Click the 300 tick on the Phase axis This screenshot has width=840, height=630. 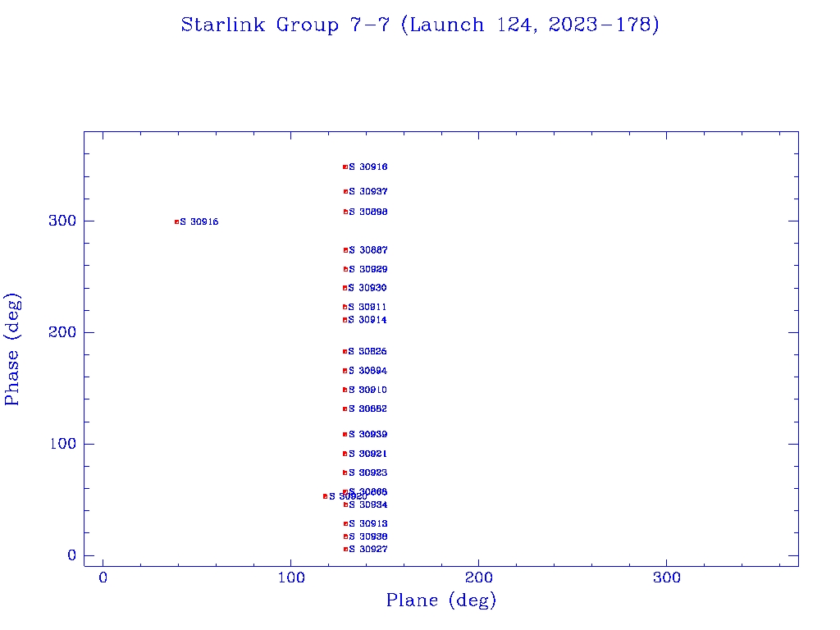[x=62, y=221]
